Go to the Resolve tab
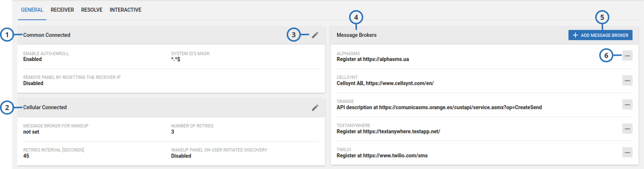The height and width of the screenshot is (169, 644). point(92,10)
